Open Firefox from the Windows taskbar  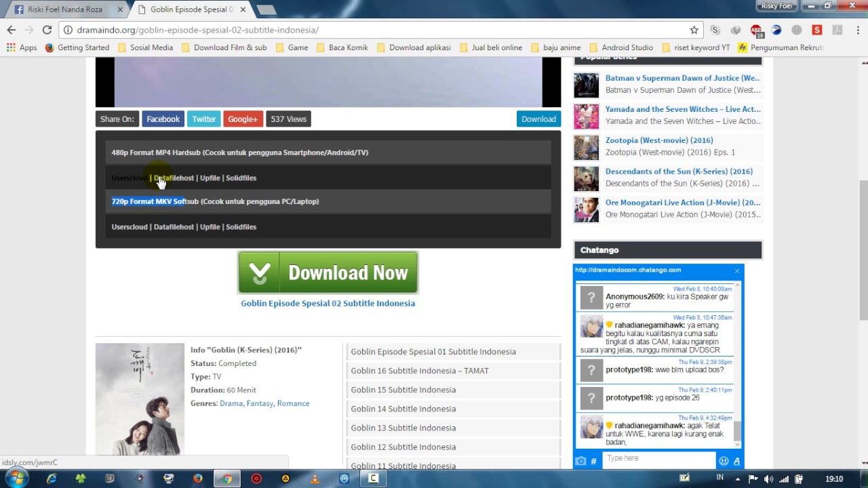coord(197,479)
